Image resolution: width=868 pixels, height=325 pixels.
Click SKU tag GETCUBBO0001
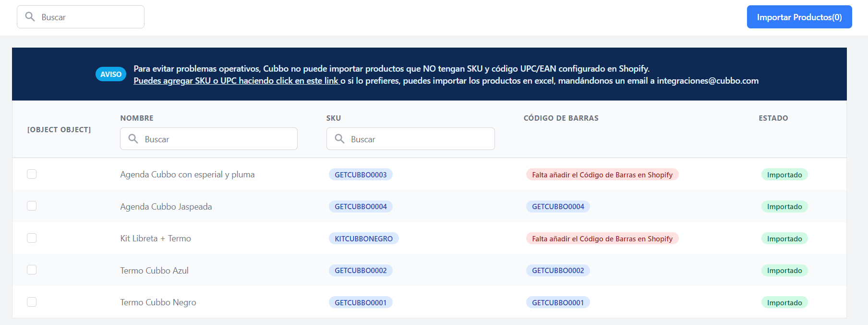[361, 302]
